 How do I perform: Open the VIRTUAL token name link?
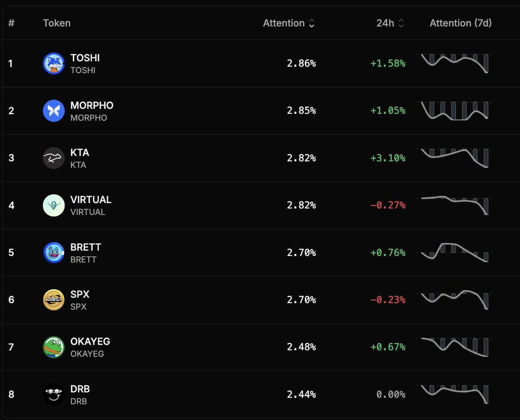click(x=91, y=200)
